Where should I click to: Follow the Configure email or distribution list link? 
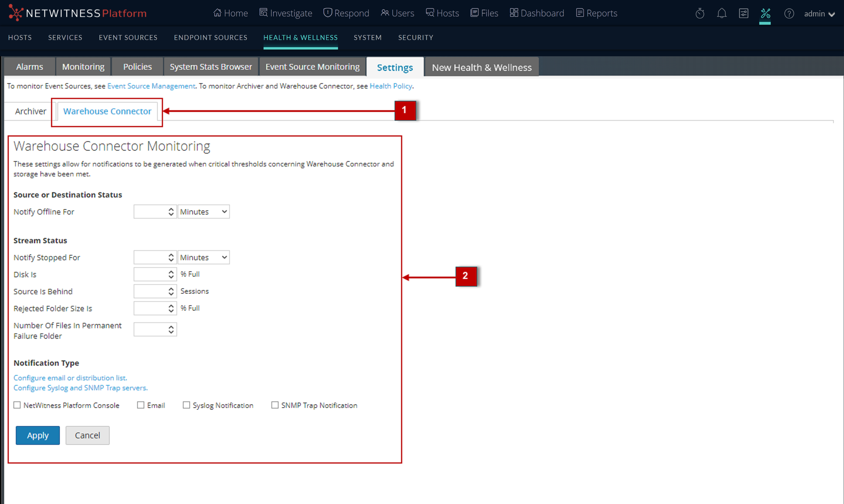tap(70, 378)
